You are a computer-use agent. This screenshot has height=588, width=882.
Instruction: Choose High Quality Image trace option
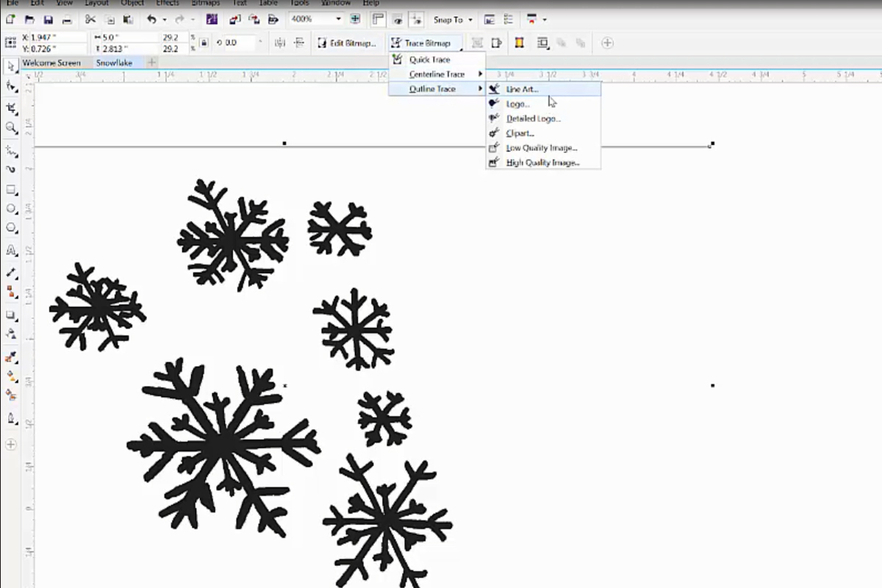pos(544,162)
